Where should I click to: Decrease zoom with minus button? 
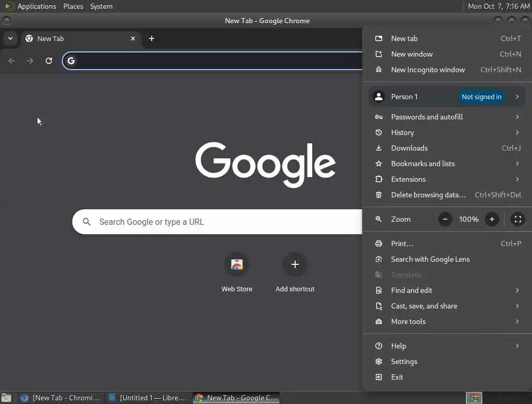(x=445, y=219)
